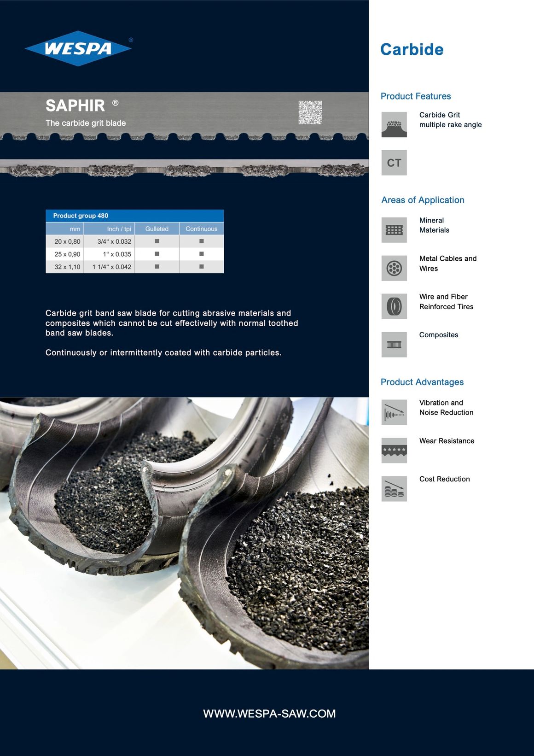The image size is (534, 756).
Task: Click the cut tire with rubber granulate photo
Action: click(x=184, y=533)
